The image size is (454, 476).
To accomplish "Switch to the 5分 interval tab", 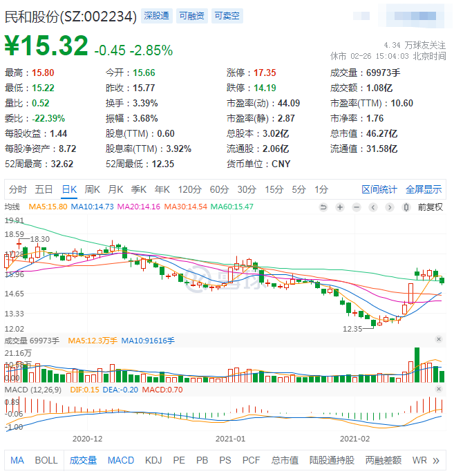I will coord(299,189).
